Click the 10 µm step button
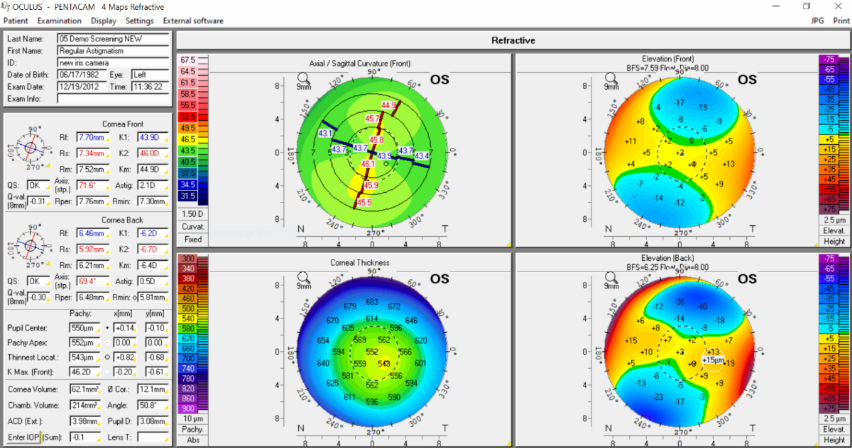 pyautogui.click(x=192, y=419)
